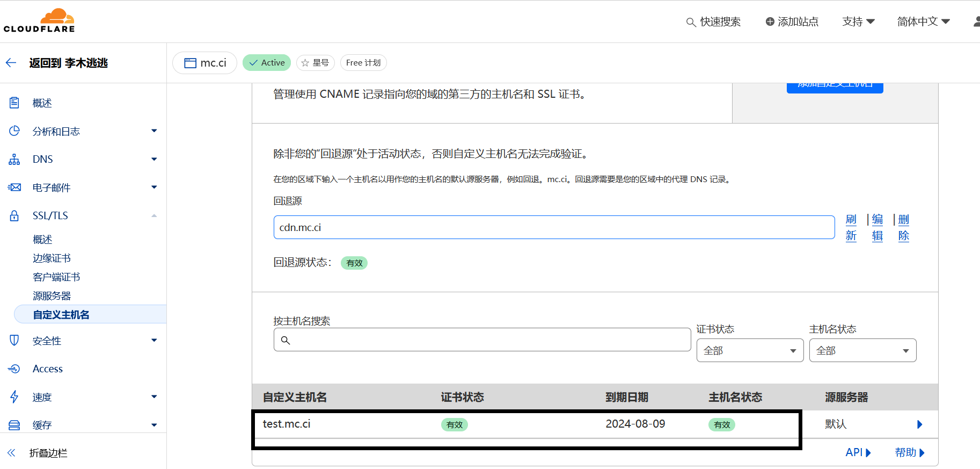Screen dimensions: 980x469
Task: Open the 帮助 link below the table
Action: pyautogui.click(x=910, y=452)
